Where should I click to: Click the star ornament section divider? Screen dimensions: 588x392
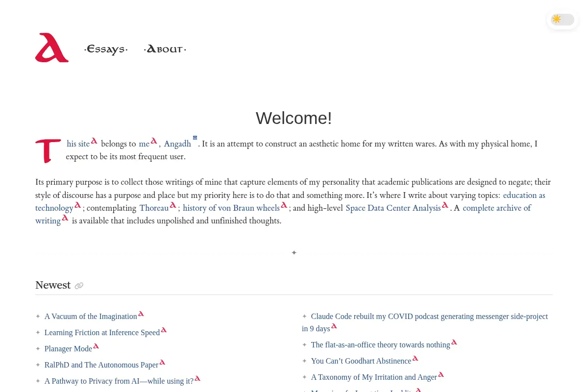(x=294, y=253)
